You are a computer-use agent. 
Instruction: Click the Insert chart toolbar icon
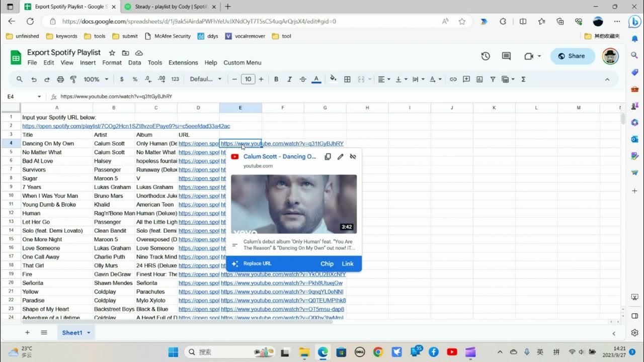[x=479, y=79]
